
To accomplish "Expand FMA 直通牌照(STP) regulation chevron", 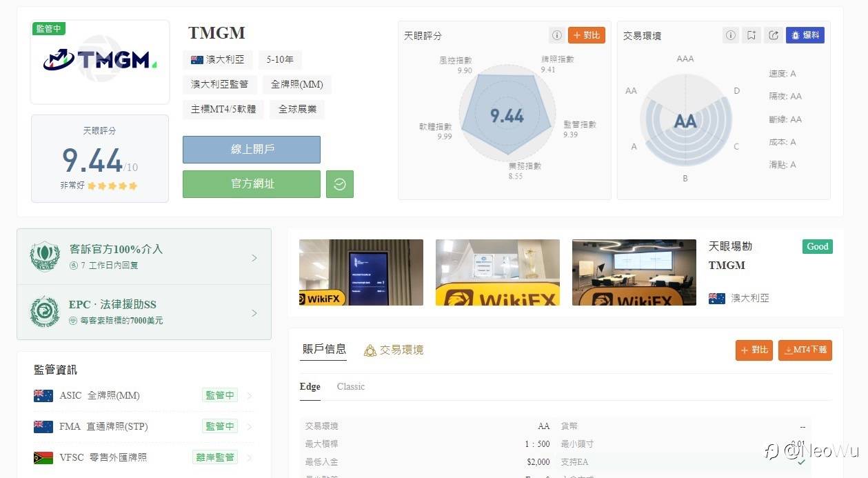I will coord(250,427).
